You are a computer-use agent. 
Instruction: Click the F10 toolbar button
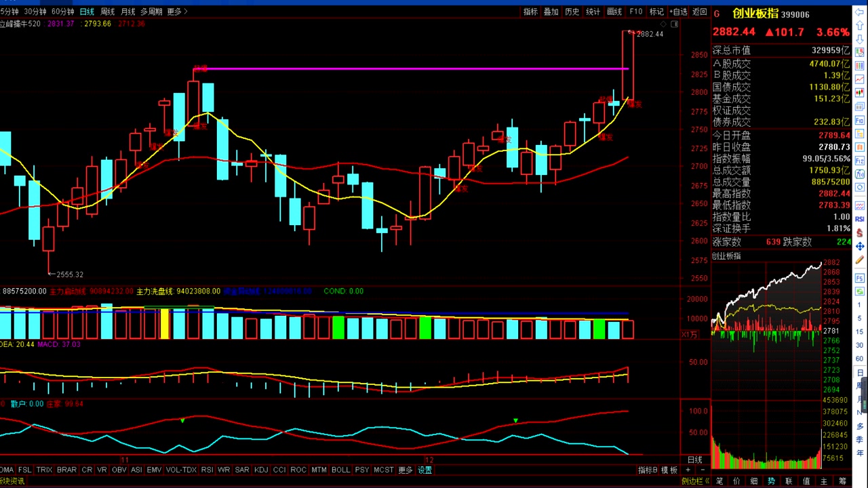click(635, 12)
